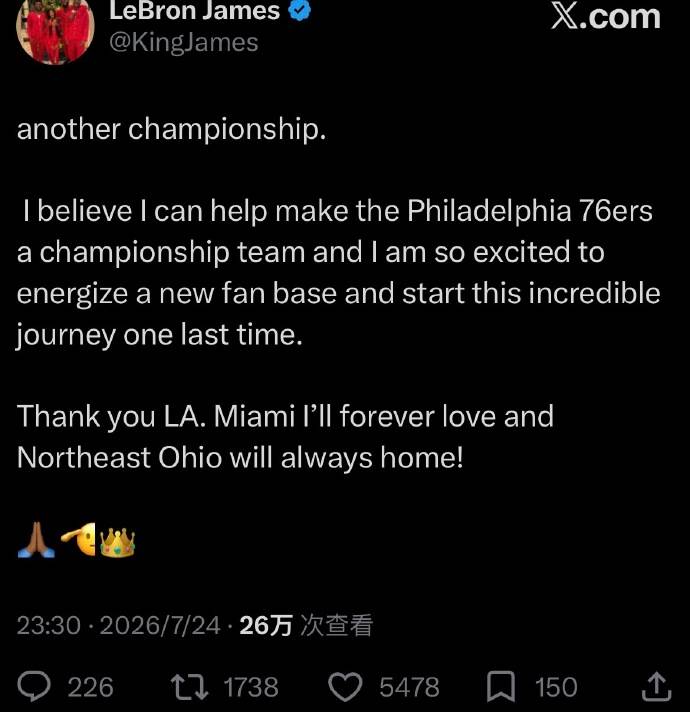Image resolution: width=690 pixels, height=712 pixels.
Task: View the 226 replies count
Action: (90, 687)
